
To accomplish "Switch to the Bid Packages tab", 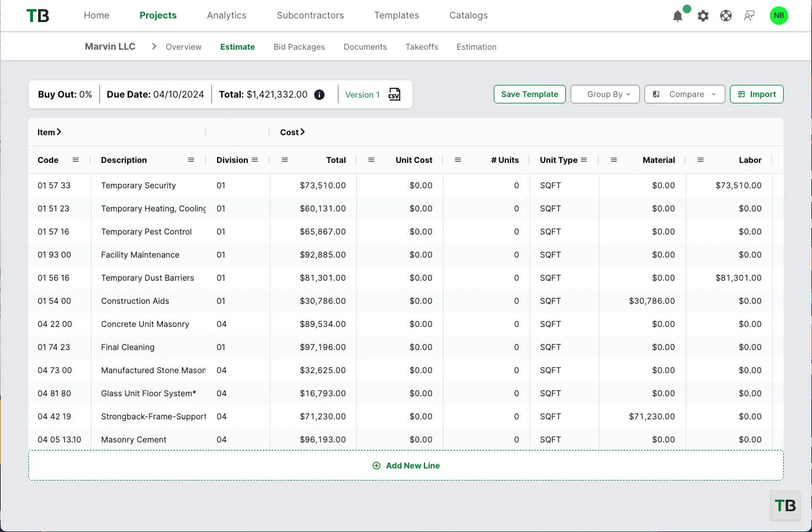I will coord(299,47).
